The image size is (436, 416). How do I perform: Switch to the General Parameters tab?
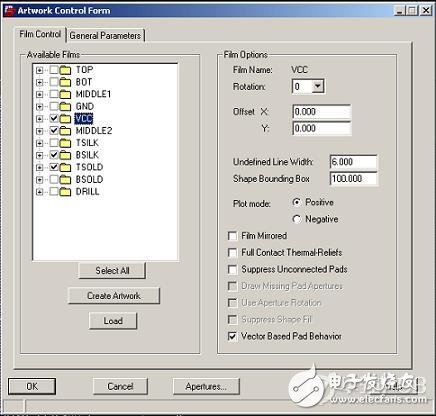[x=105, y=35]
